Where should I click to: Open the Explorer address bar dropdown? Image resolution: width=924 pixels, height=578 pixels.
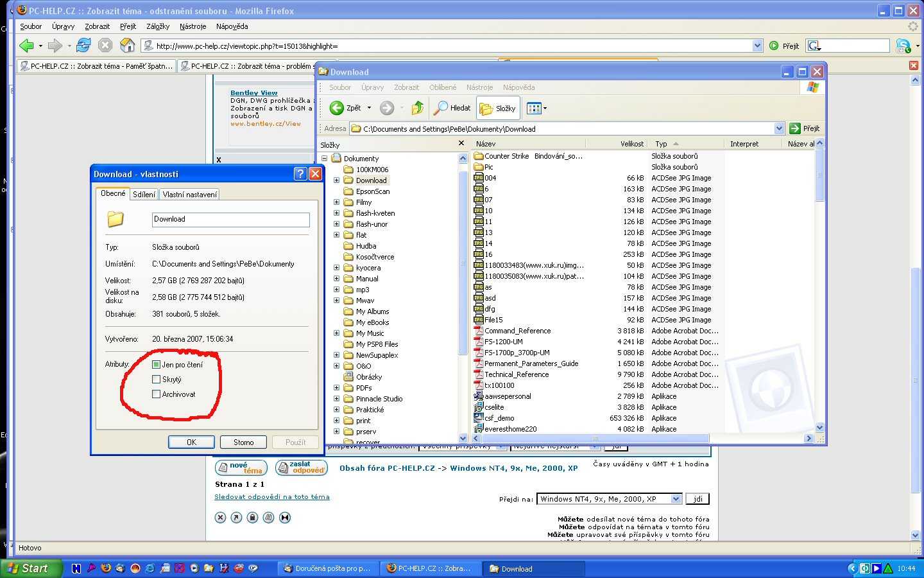779,128
